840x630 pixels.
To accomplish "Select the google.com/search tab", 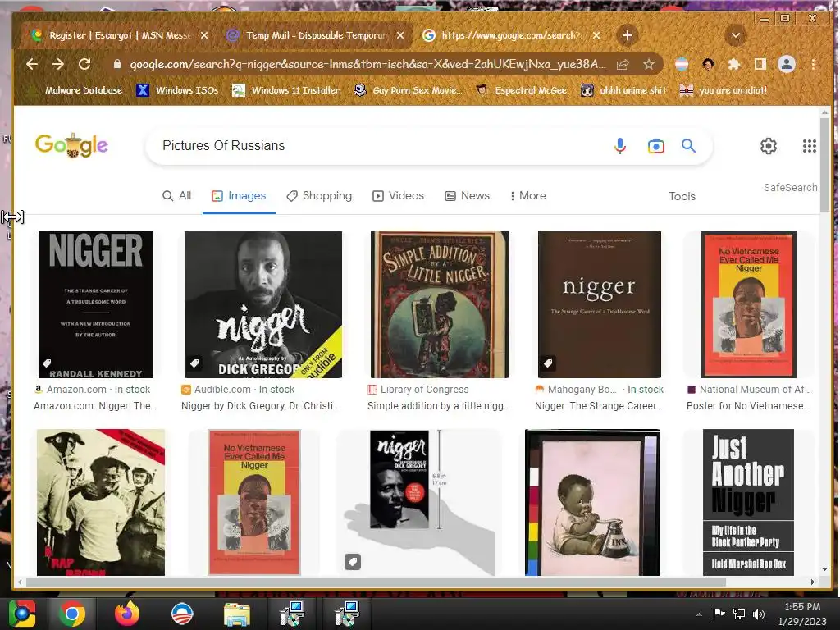I will click(x=510, y=35).
